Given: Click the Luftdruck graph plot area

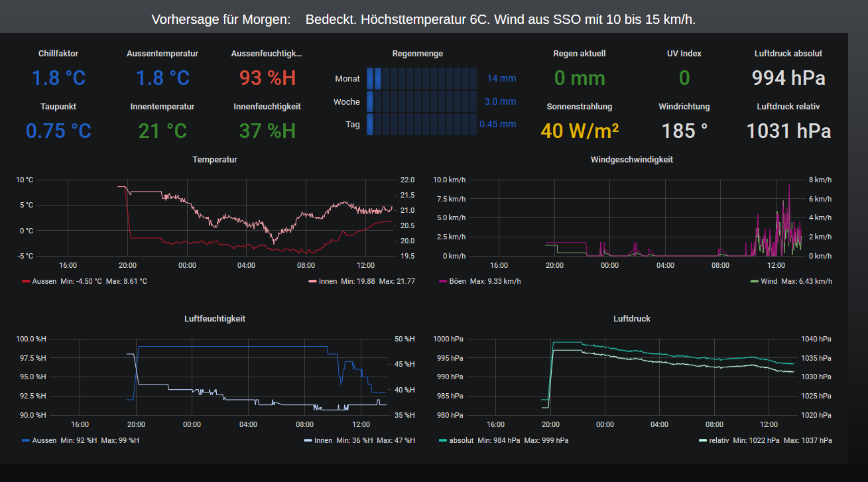Looking at the screenshot, I should [632, 377].
